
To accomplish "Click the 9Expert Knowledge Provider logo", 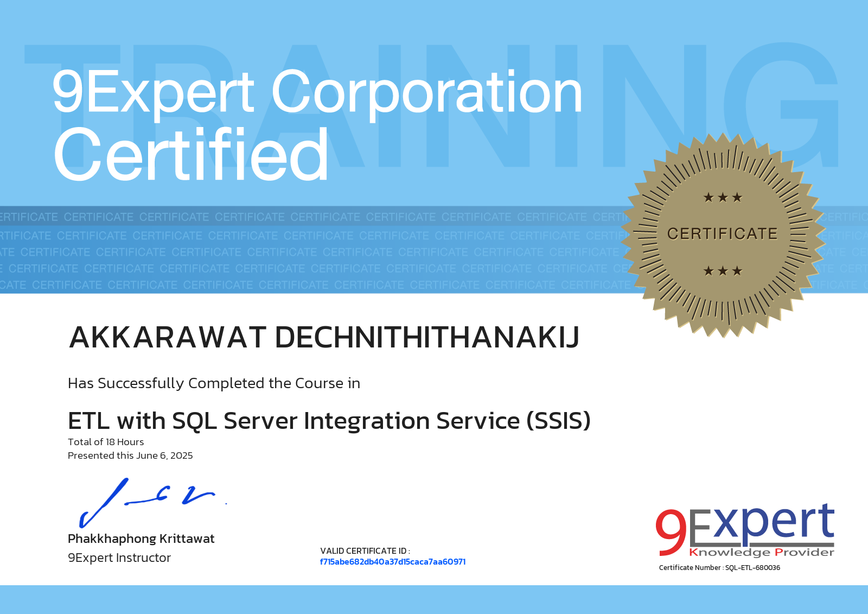I will point(745,530).
